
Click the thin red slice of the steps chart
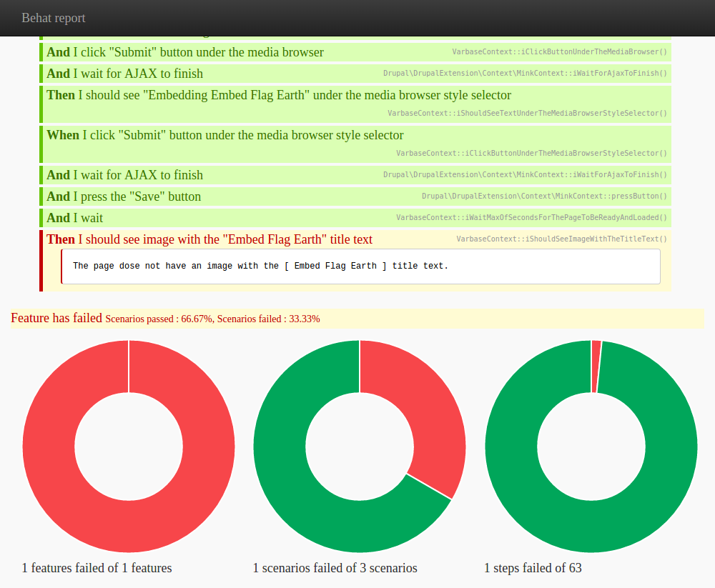[596, 366]
